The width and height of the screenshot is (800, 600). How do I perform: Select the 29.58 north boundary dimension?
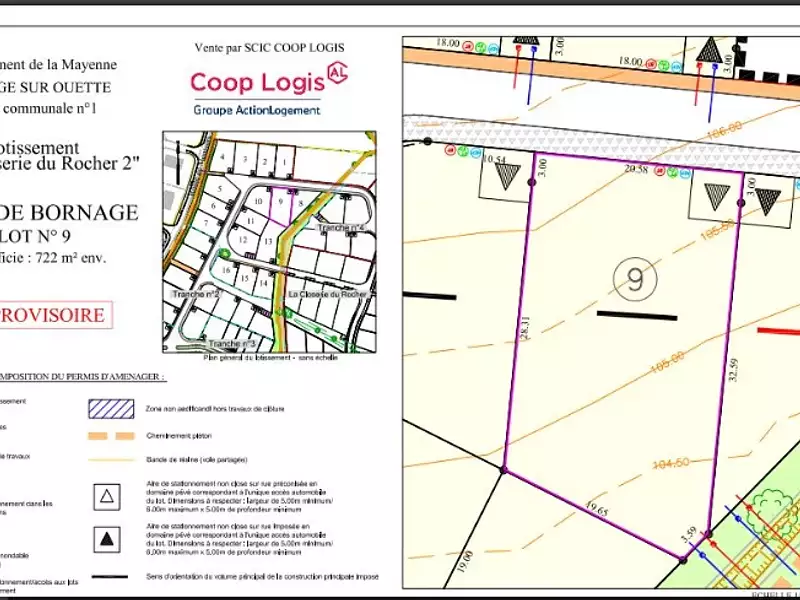tap(636, 172)
